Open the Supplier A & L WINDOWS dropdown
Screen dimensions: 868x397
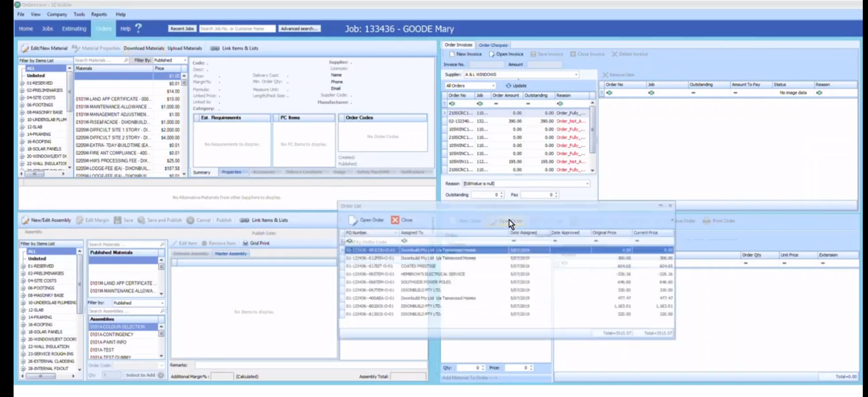tap(576, 75)
